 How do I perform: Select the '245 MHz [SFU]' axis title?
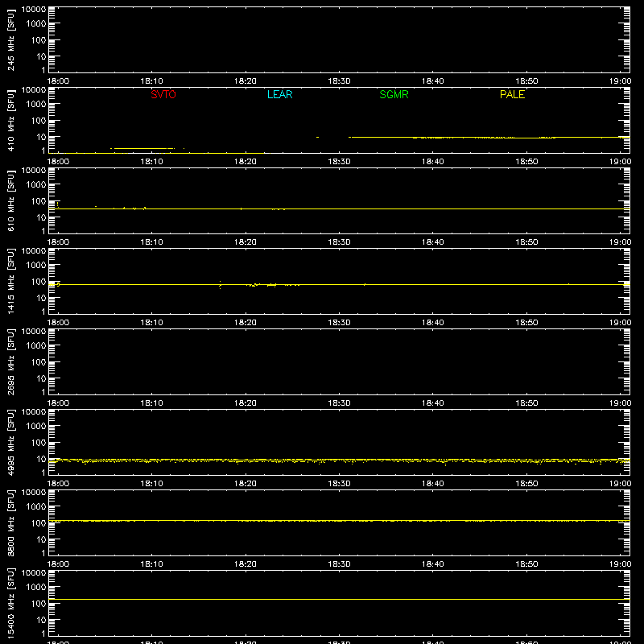pos(10,39)
